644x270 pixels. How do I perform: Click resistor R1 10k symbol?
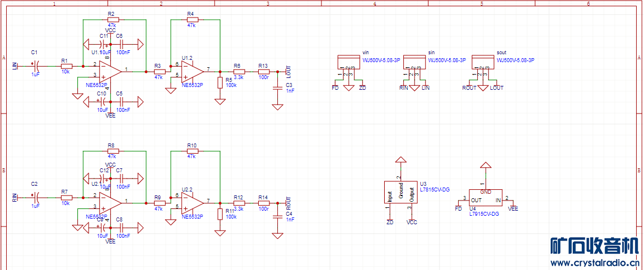pos(66,66)
